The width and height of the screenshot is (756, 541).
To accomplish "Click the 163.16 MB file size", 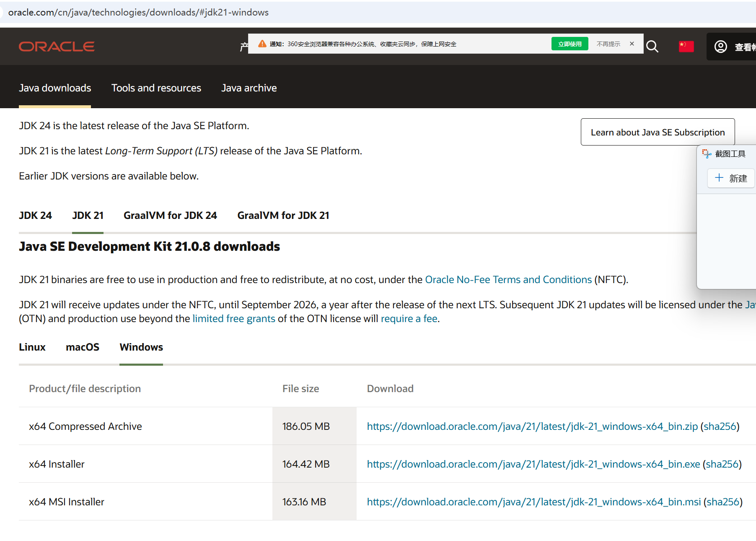I will coord(304,502).
